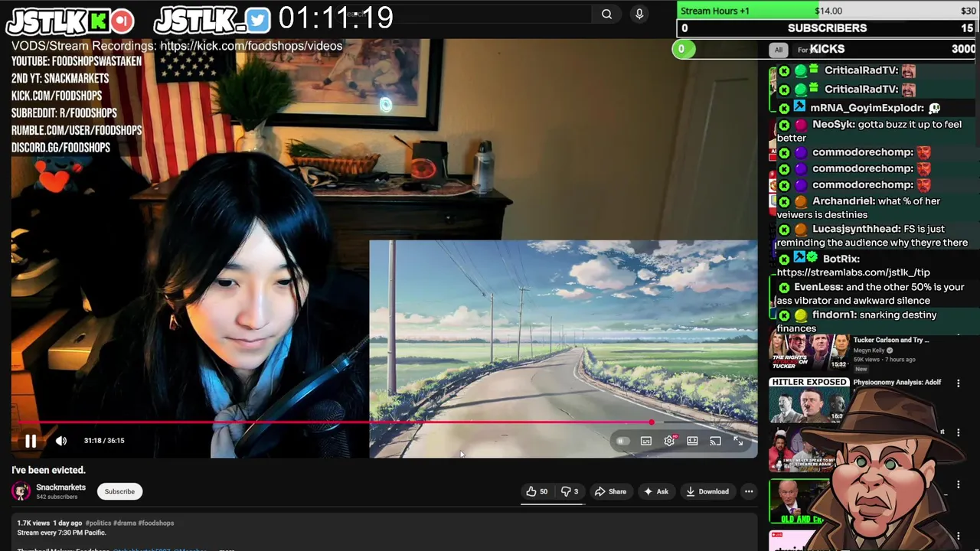Select the 'All' filter chip
This screenshot has height=551, width=980.
(x=779, y=50)
